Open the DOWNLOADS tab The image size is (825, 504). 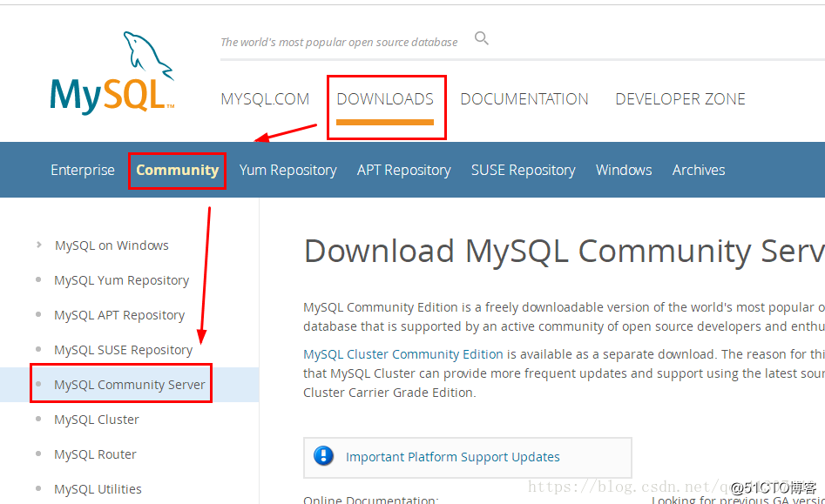385,99
